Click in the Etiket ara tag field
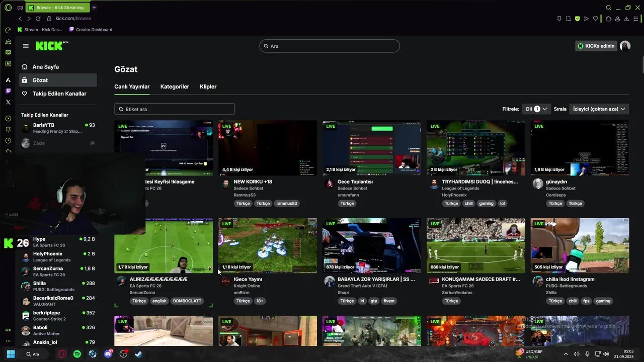Viewport: 644px width, 362px height. 175,109
